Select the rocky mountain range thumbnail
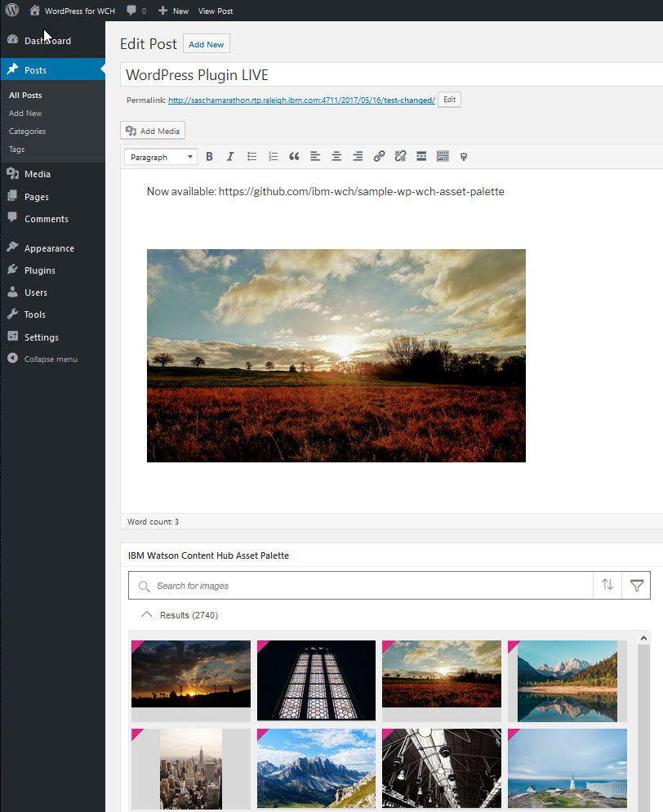Viewport: 663px width, 812px height. [x=316, y=769]
